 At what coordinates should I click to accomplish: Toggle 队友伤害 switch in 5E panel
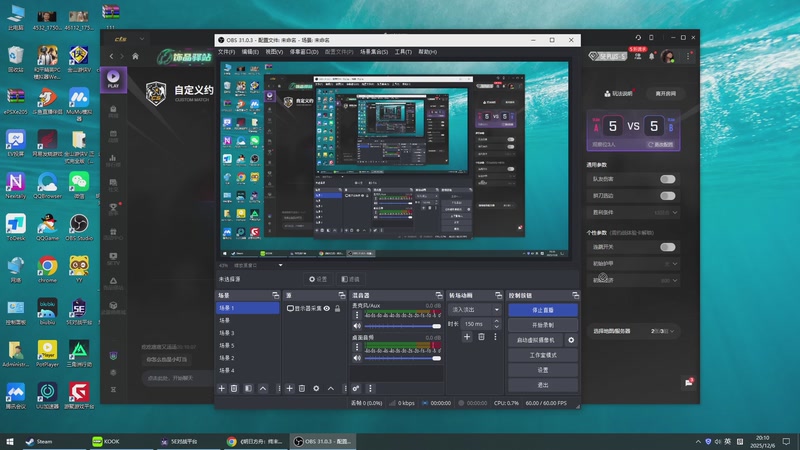click(667, 179)
